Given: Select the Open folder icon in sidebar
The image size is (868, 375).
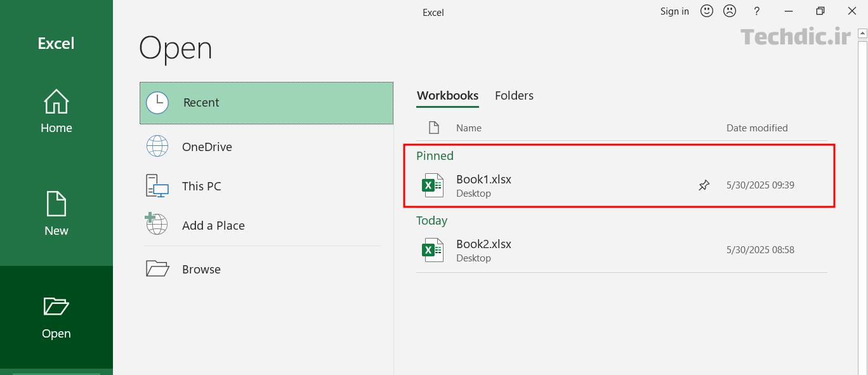Looking at the screenshot, I should click(56, 306).
